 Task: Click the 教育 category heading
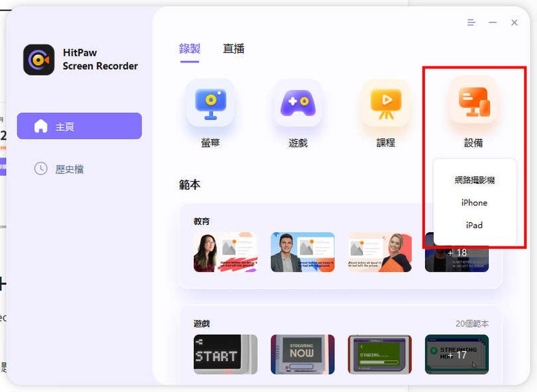tap(201, 222)
